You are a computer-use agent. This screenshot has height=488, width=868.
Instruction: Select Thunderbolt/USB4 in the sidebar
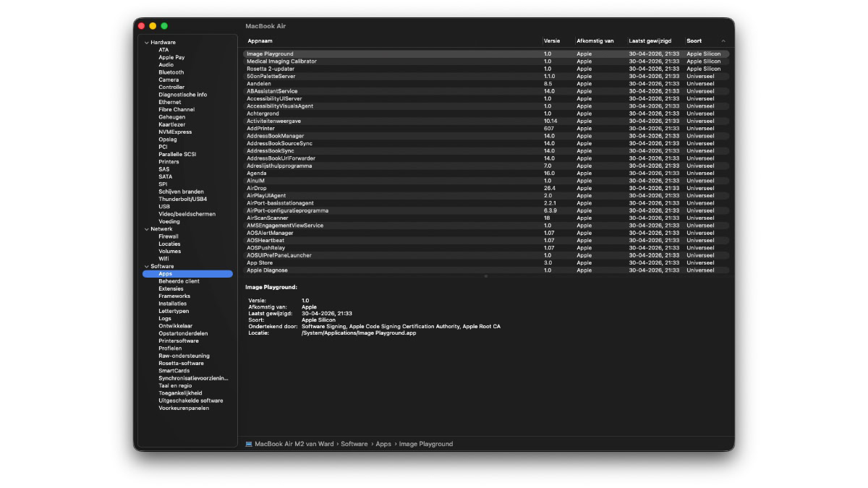[183, 199]
